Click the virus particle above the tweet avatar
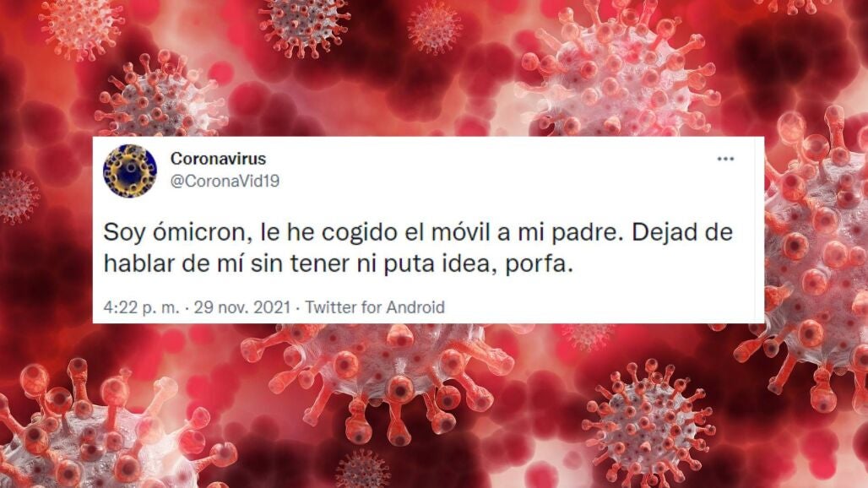The image size is (868, 488). 160,95
